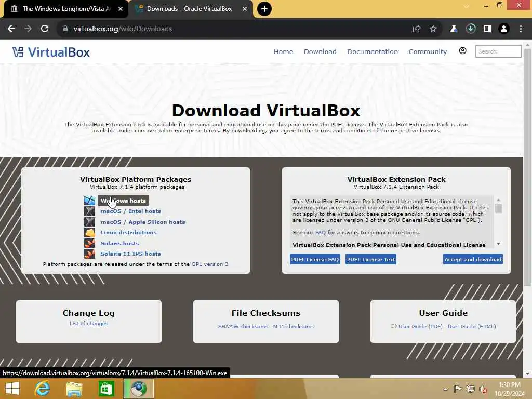
Task: Open the browser three-dot menu
Action: (x=521, y=29)
